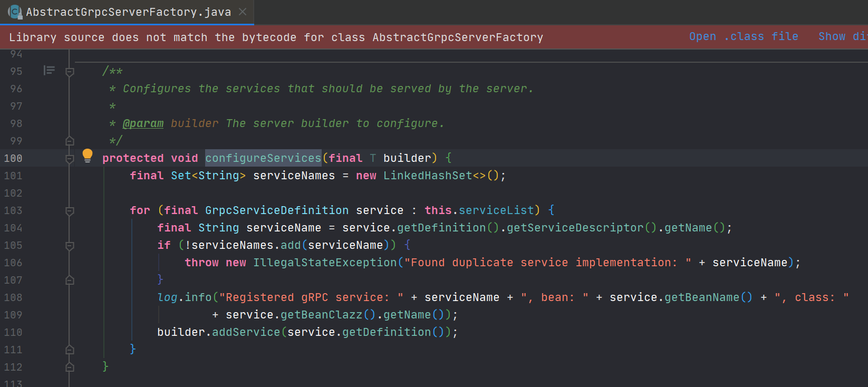Click the addService method call

[246, 332]
